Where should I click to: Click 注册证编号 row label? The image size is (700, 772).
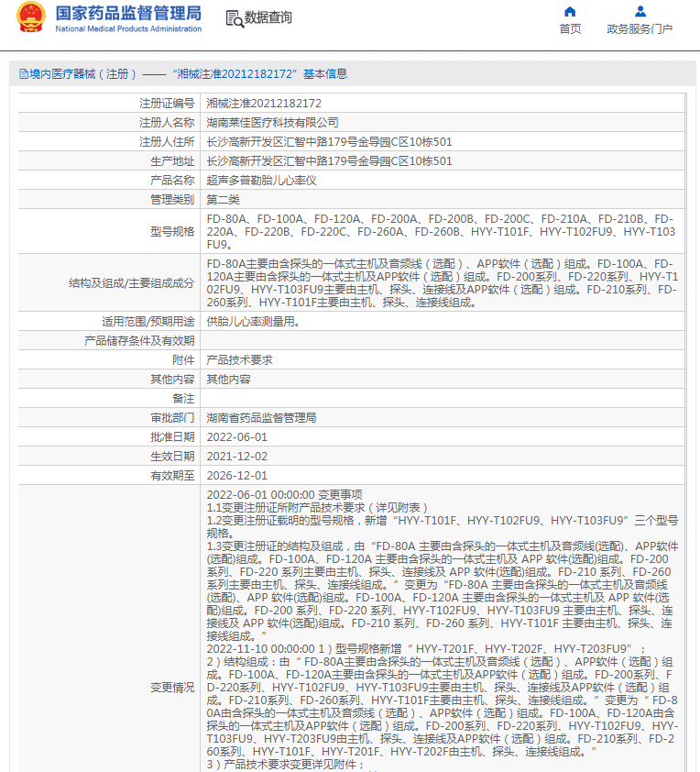pyautogui.click(x=167, y=104)
